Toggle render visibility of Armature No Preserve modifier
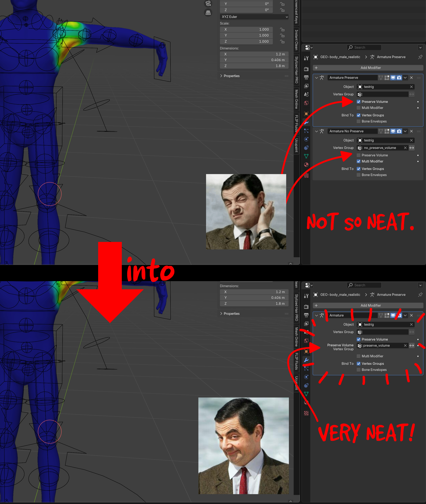This screenshot has width=426, height=504. (399, 131)
